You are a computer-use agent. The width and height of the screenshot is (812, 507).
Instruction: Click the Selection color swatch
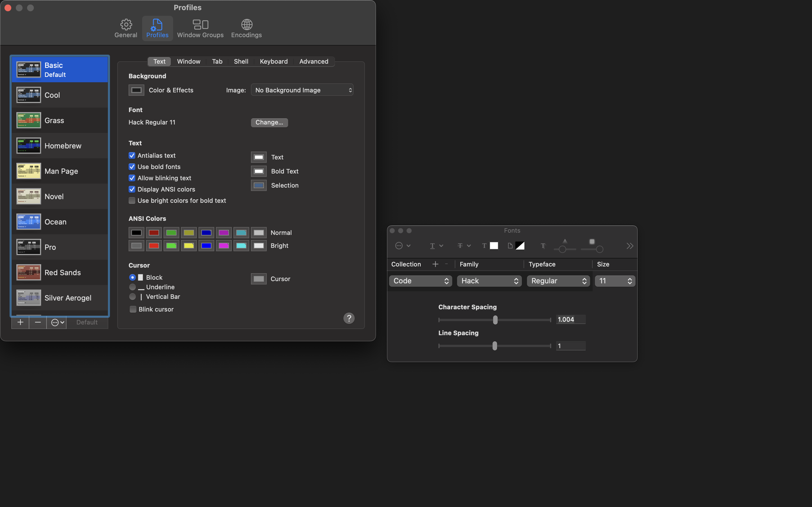pos(259,185)
